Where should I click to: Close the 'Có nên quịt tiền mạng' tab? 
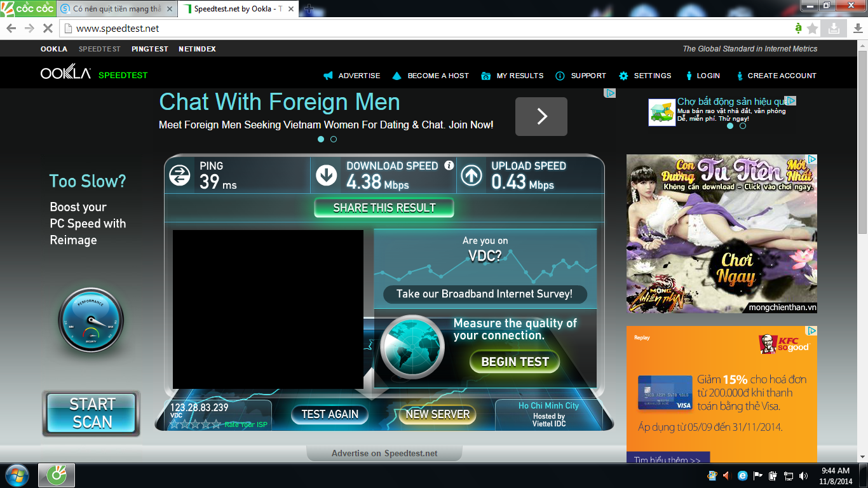[x=169, y=9]
